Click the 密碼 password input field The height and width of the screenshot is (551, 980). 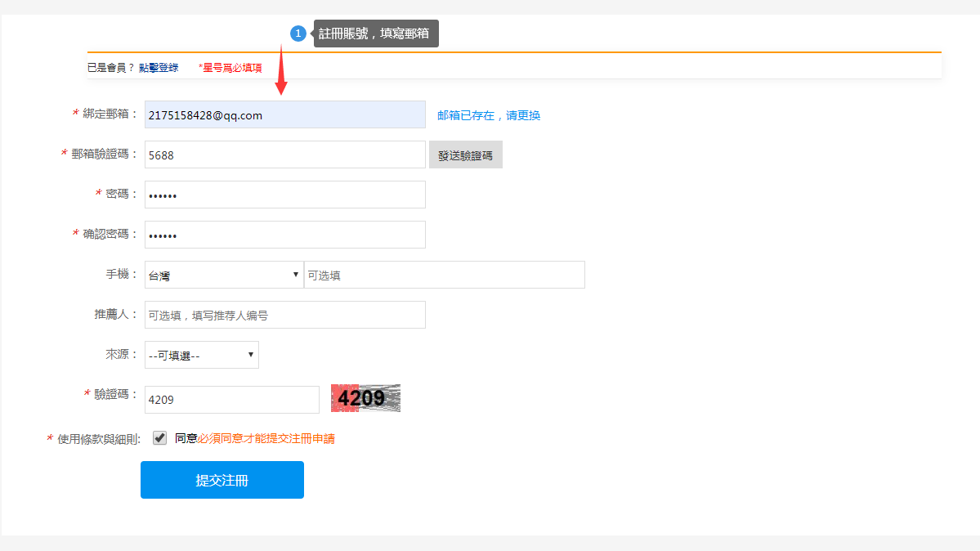(284, 194)
